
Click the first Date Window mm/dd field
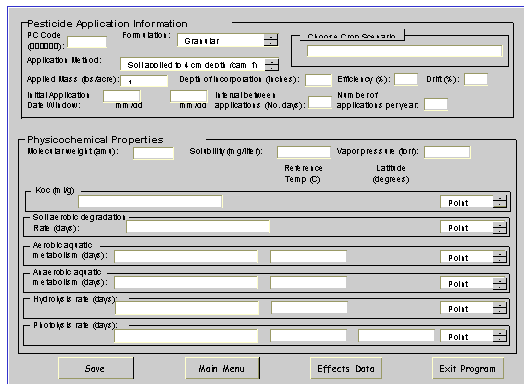coord(122,96)
